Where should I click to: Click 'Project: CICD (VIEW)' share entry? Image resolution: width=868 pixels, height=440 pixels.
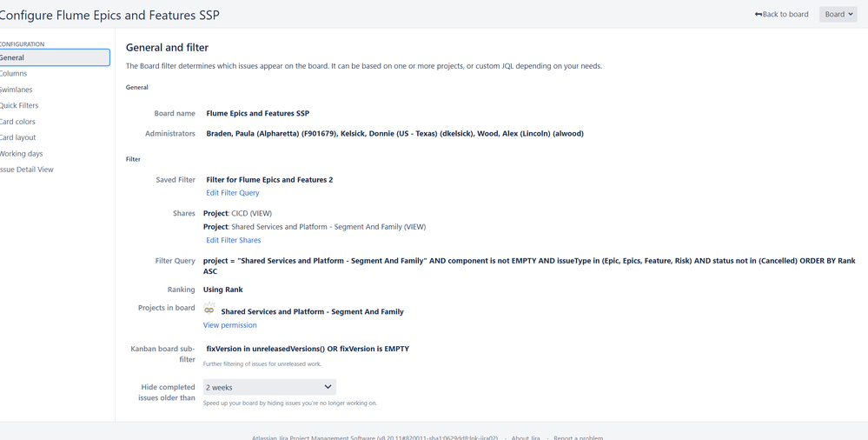pyautogui.click(x=237, y=213)
